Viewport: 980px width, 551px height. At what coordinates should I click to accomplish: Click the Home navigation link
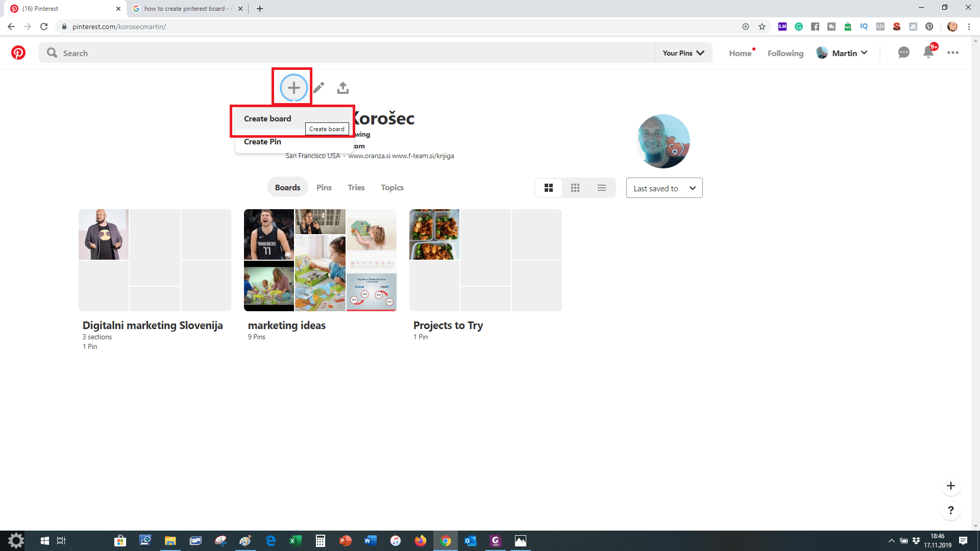(x=740, y=53)
